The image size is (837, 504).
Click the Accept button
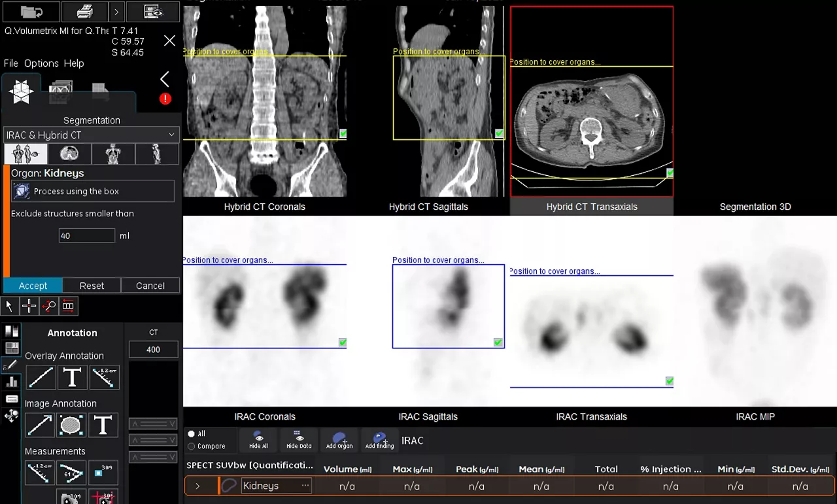33,286
